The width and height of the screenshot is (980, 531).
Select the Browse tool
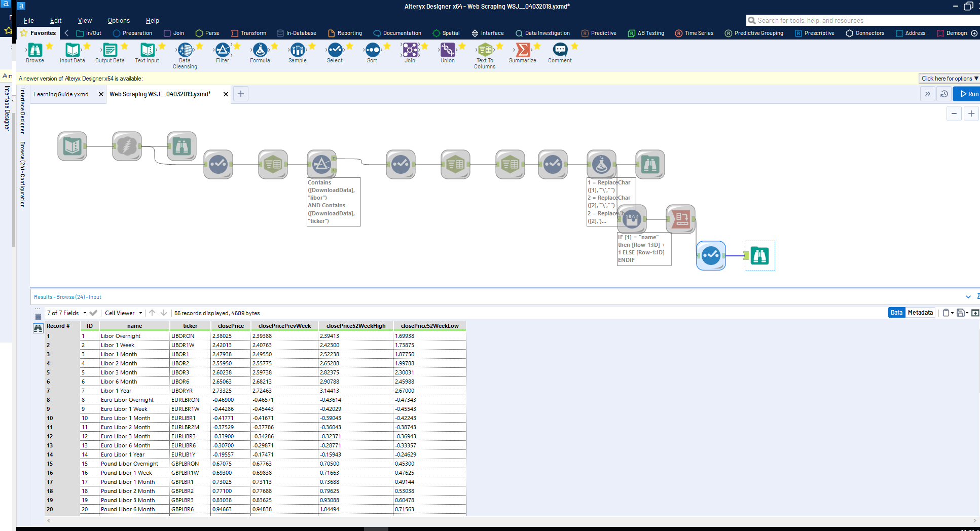click(35, 51)
